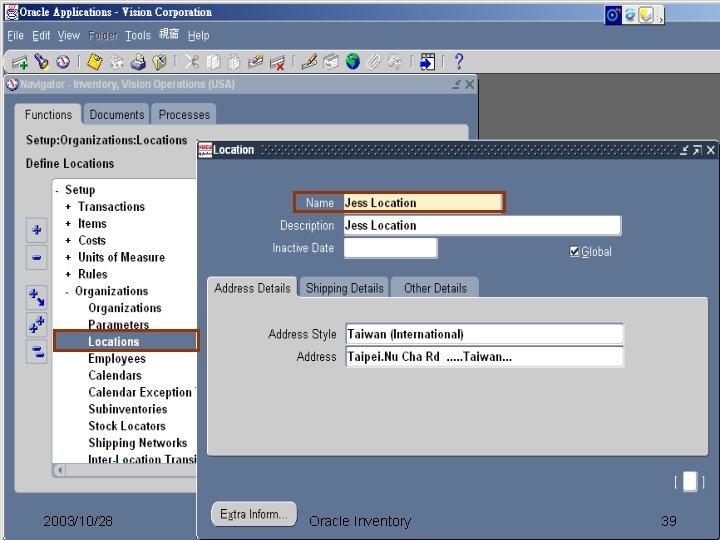
Task: Expand the Units of Measure tree node
Action: pos(68,258)
